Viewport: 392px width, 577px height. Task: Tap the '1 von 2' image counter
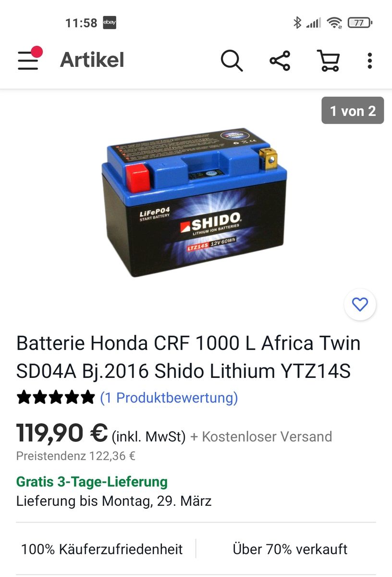(353, 111)
